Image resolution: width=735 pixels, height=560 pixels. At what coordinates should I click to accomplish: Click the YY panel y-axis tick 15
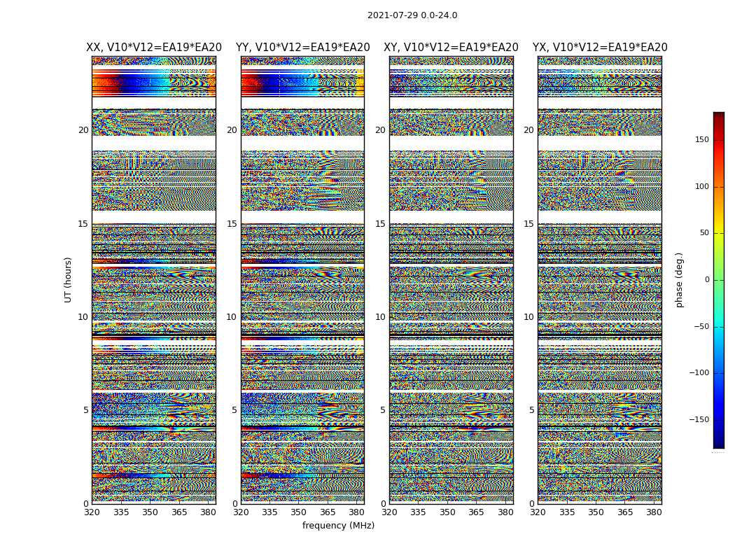tap(232, 224)
